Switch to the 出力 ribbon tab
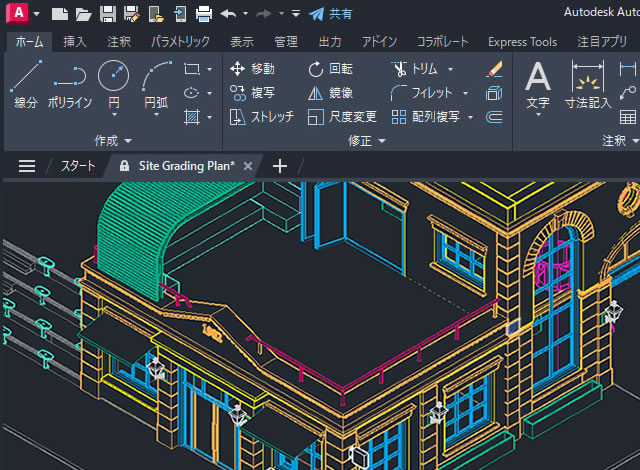This screenshot has height=470, width=640. pyautogui.click(x=330, y=42)
